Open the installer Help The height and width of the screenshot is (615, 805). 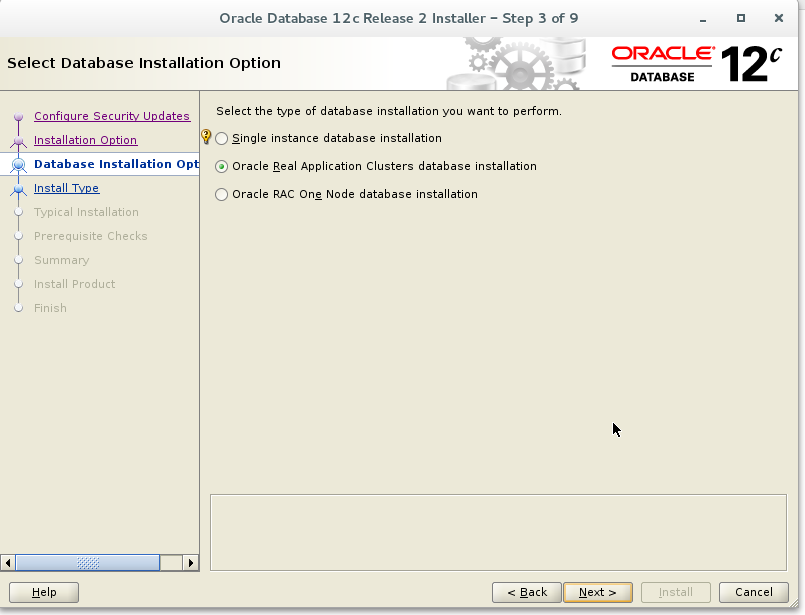click(44, 592)
